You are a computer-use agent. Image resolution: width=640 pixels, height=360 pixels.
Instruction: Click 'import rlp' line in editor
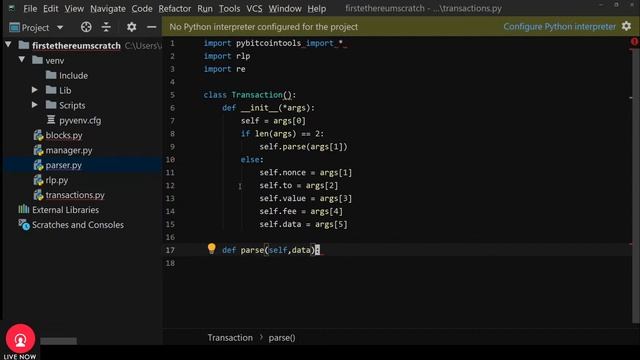227,56
